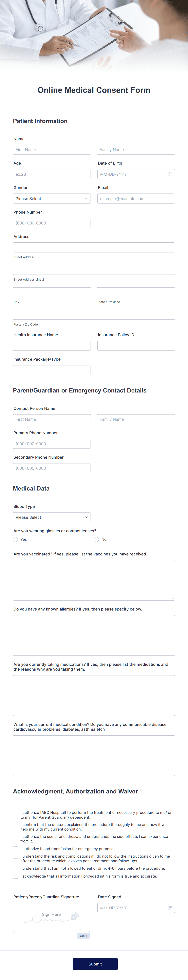188x980 pixels.
Task: Focus the Insurance Policy ID field
Action: tap(136, 345)
